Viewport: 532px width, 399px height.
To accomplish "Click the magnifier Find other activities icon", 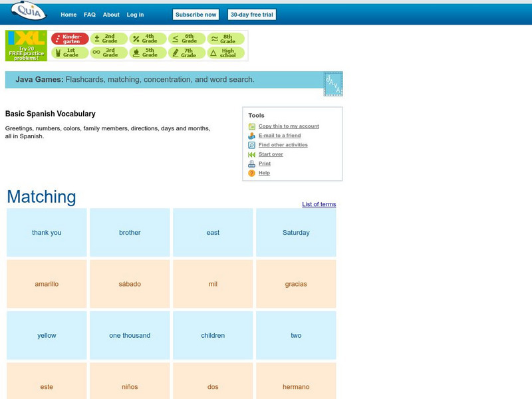I will point(251,144).
